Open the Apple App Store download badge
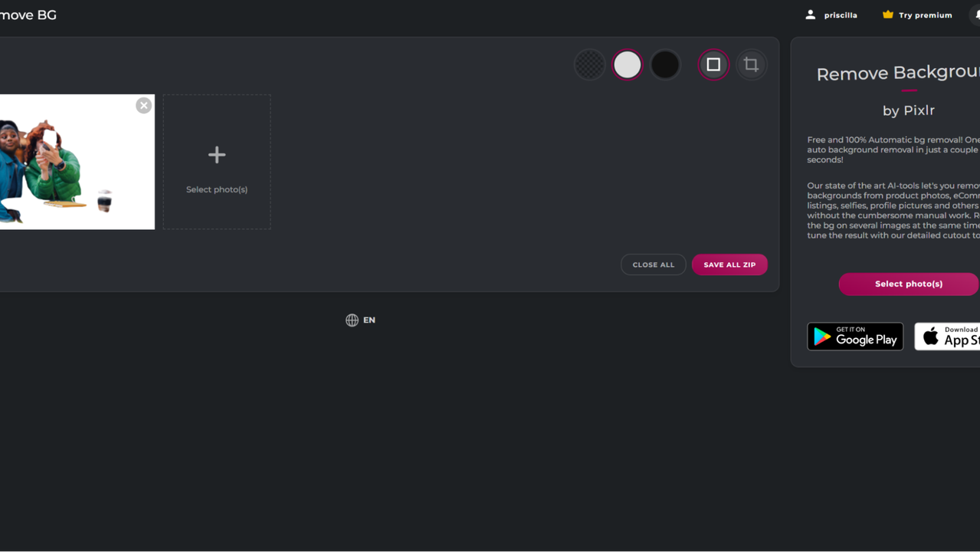980x552 pixels. 948,337
